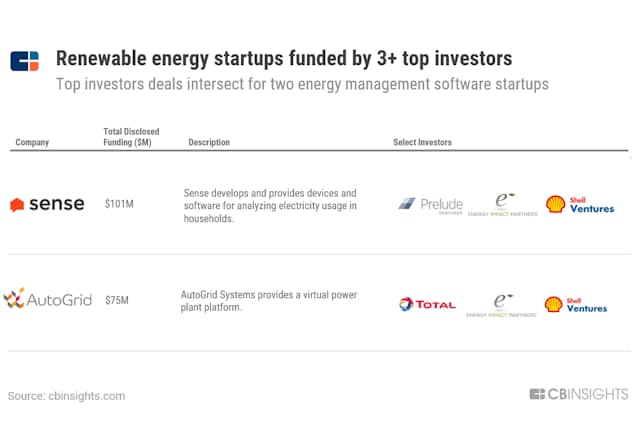Click the Select Investors column header
638x445 pixels.
[x=422, y=142]
